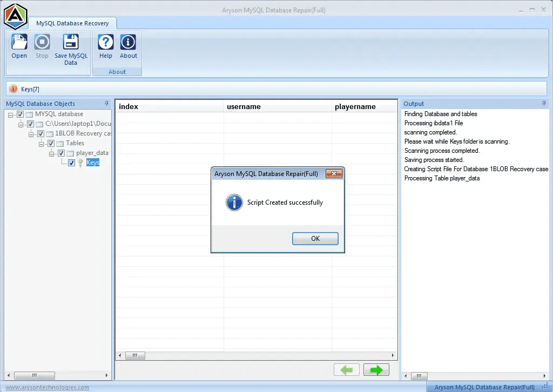Click the status bar Aryson MySQL Database Repair(Full) label
Image resolution: width=553 pixels, height=392 pixels.
click(x=484, y=387)
